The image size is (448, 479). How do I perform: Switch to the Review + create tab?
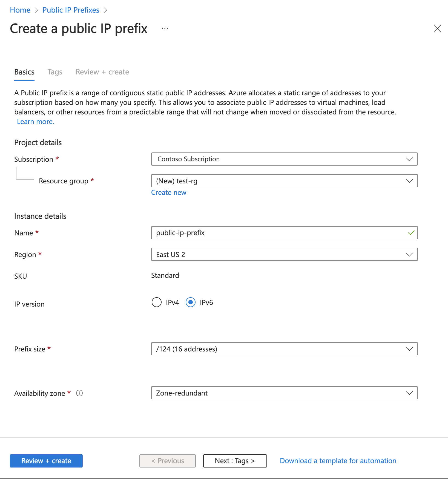[102, 72]
